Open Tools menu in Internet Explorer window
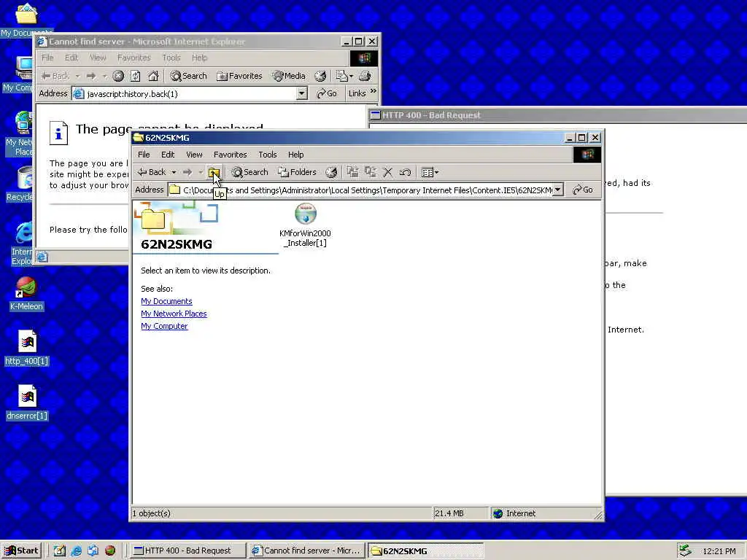The width and height of the screenshot is (747, 560). coord(171,58)
